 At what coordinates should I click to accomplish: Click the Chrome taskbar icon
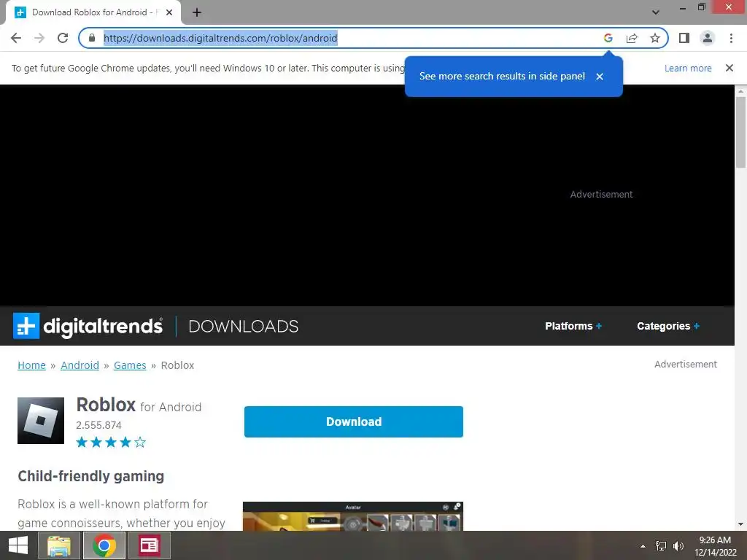coord(104,545)
